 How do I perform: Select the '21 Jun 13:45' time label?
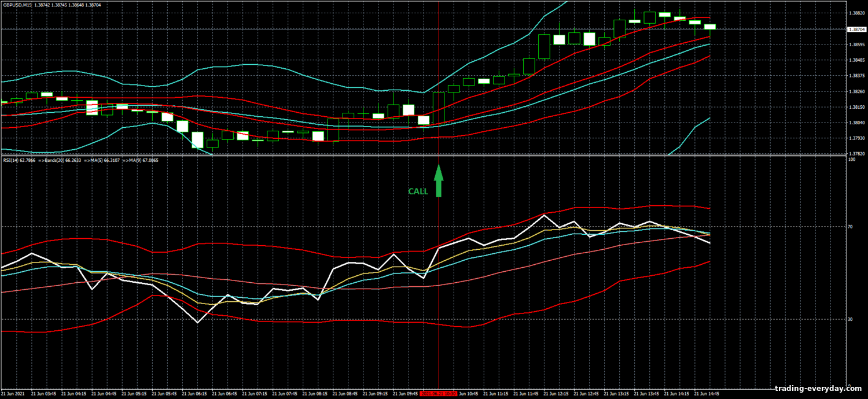click(x=646, y=394)
